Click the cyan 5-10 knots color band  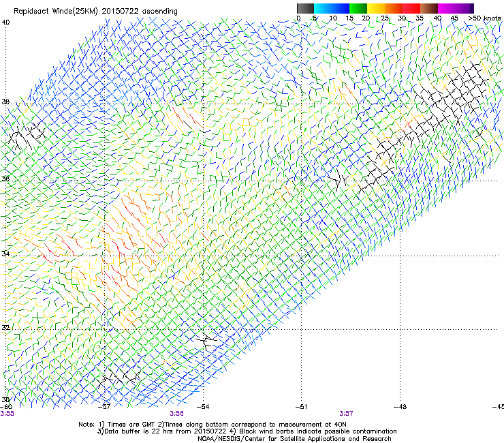pyautogui.click(x=323, y=8)
